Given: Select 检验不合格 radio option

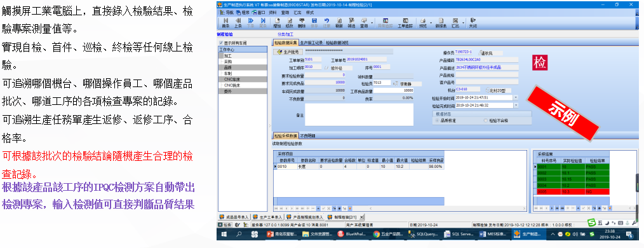Looking at the screenshot, I should pos(486,121).
